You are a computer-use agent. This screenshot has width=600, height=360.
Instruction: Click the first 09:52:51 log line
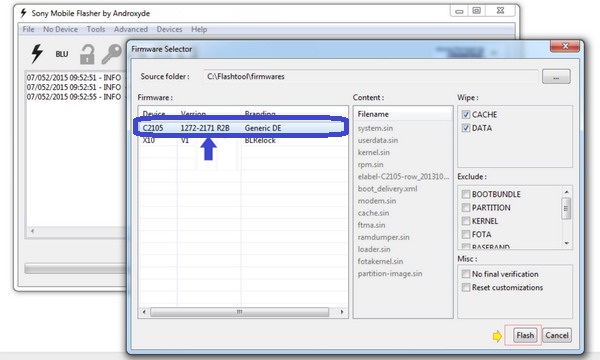tap(74, 77)
